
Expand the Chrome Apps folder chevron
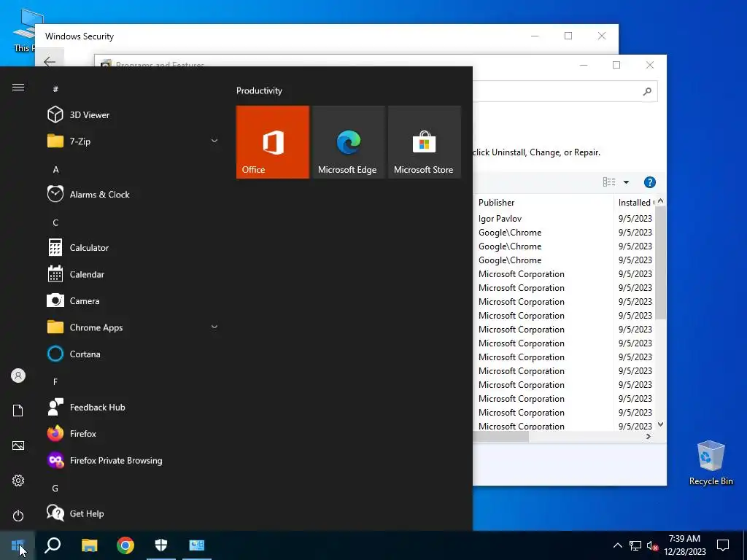214,327
